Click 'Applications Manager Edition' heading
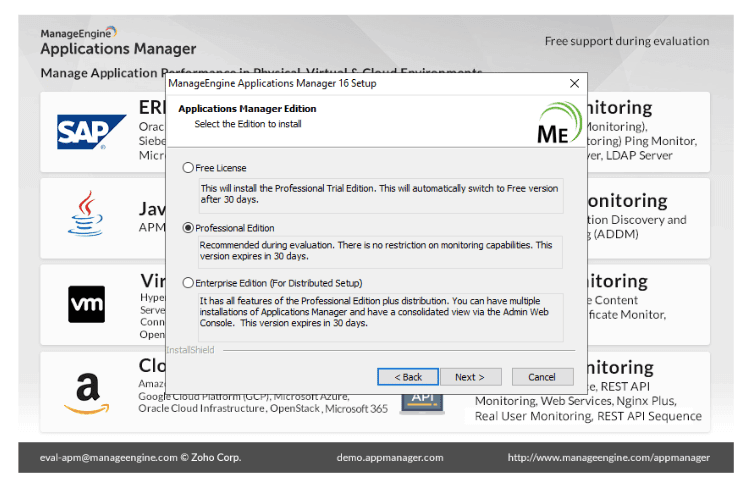750x488 pixels. [247, 109]
